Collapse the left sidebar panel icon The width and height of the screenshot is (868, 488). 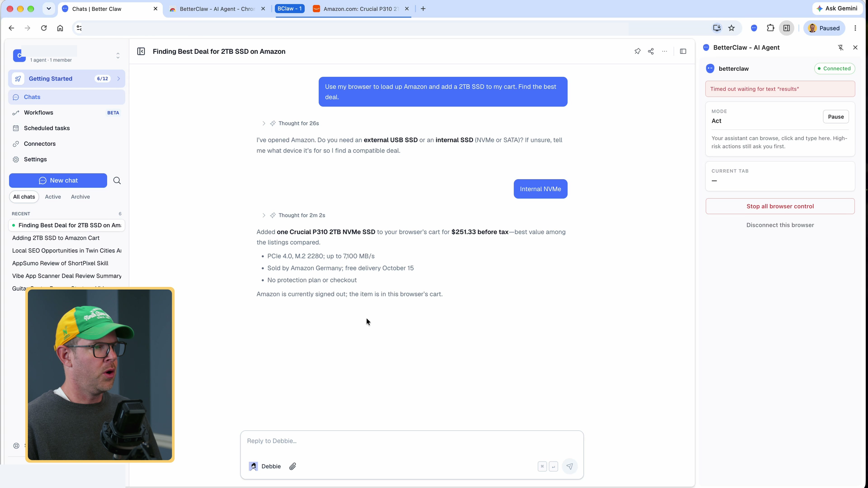pyautogui.click(x=141, y=51)
